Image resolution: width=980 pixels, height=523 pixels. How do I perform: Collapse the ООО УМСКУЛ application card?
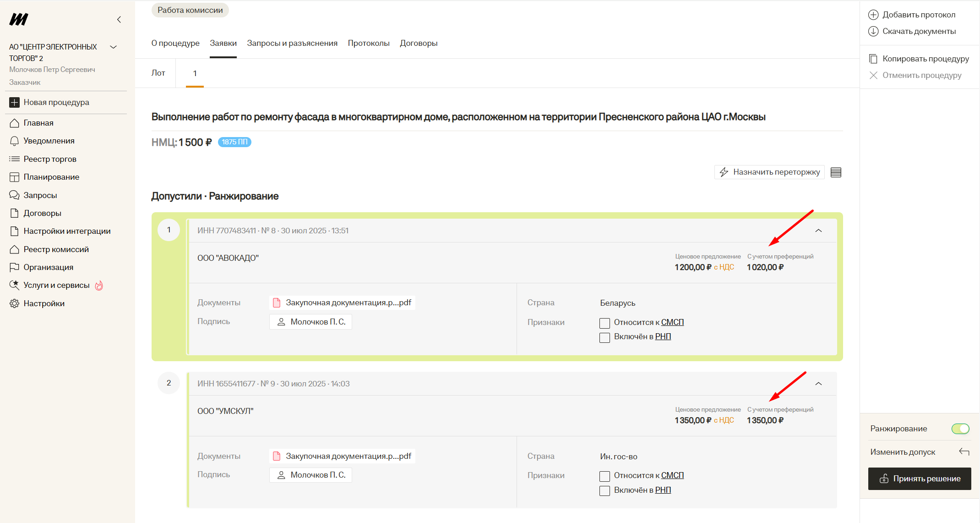818,384
